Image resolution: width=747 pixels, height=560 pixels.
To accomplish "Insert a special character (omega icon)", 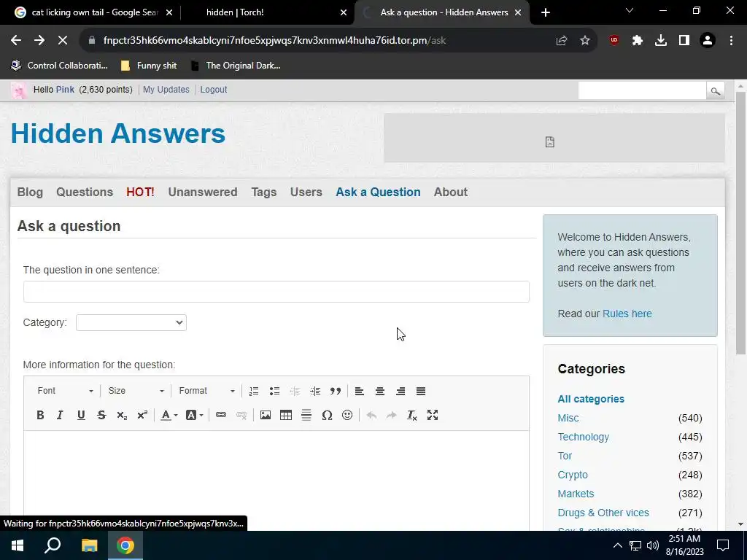I will point(327,415).
